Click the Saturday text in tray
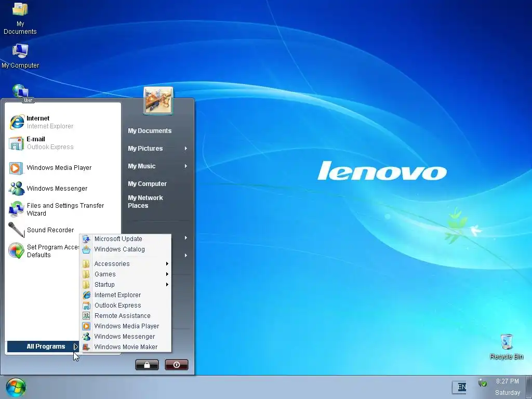 tap(507, 393)
